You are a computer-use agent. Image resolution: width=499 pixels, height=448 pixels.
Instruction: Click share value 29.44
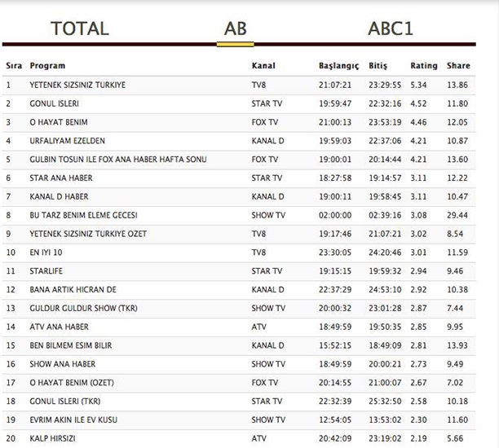tap(457, 215)
